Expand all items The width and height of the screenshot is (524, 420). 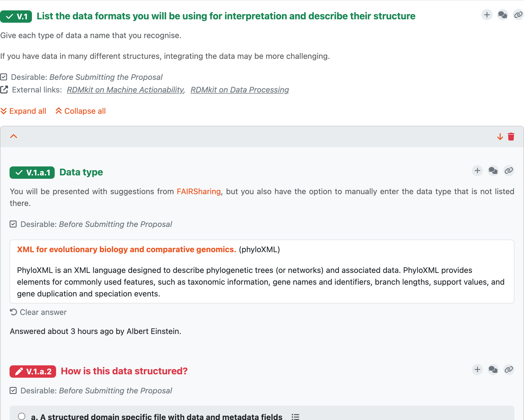[x=23, y=111]
